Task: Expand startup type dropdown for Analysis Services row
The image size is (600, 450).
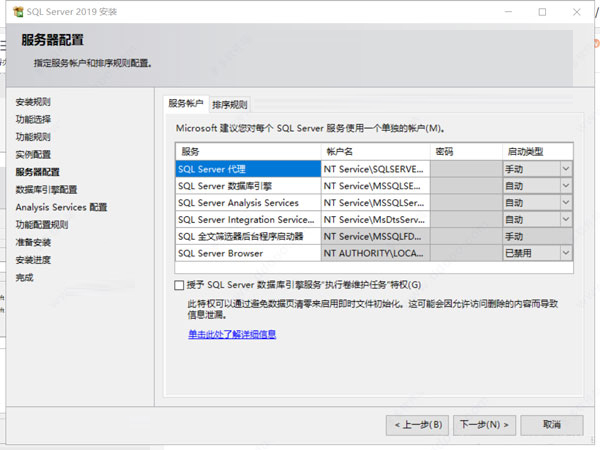Action: pos(566,202)
